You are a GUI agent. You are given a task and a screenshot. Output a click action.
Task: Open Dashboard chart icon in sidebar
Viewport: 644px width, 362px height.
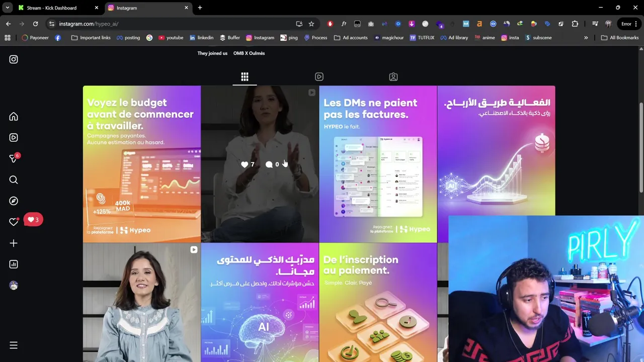tap(14, 264)
